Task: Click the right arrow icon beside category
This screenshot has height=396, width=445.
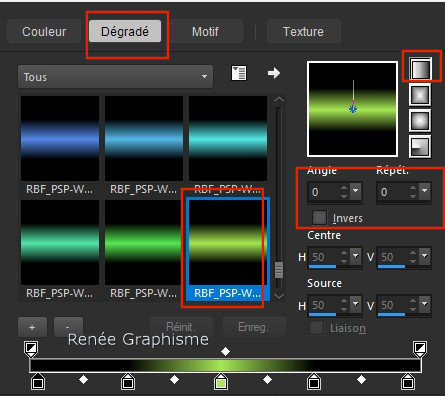Action: click(274, 73)
